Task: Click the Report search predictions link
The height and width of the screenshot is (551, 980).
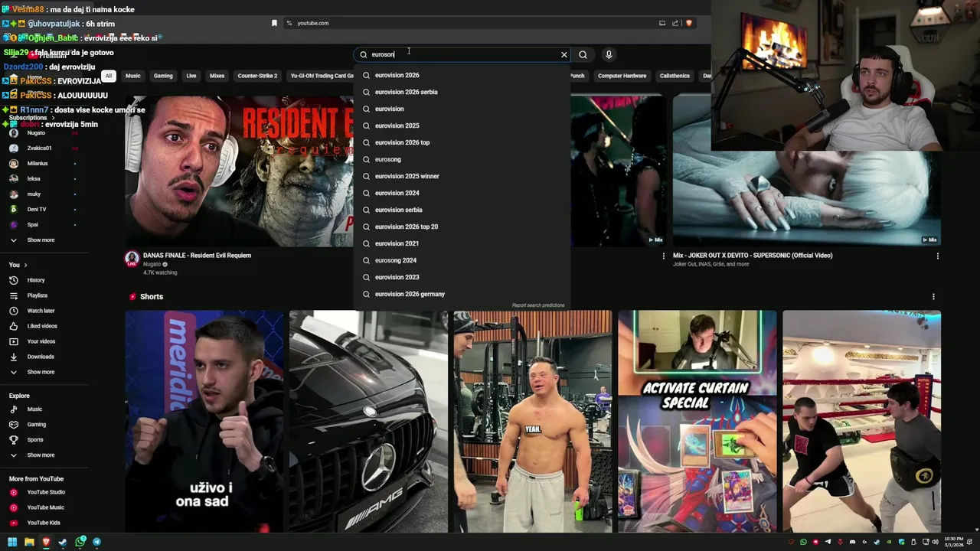Action: tap(538, 305)
